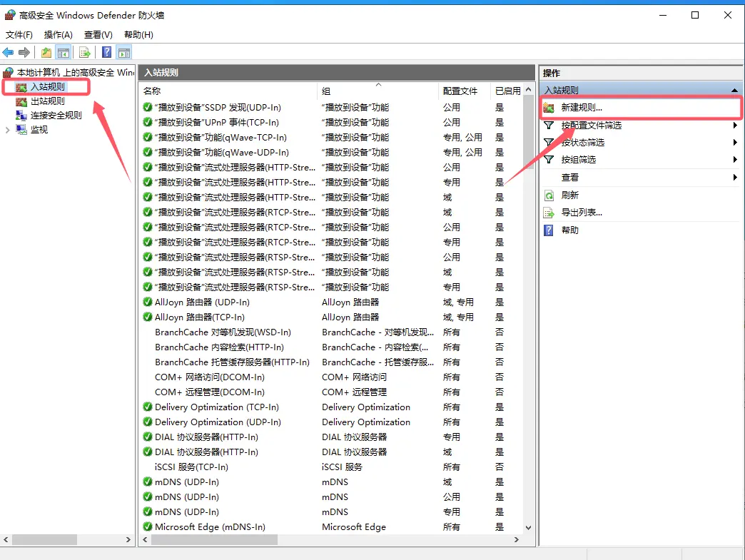The height and width of the screenshot is (560, 745).
Task: Open 按配置文件筛选 submenu arrow
Action: point(735,126)
